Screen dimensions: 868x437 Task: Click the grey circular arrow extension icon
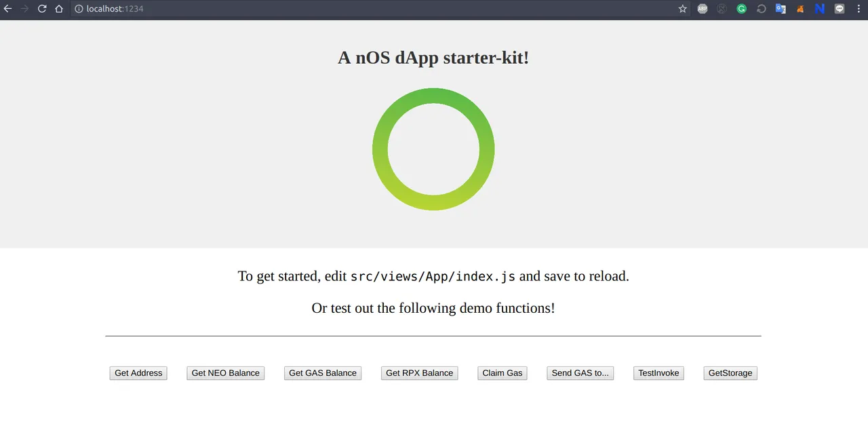[762, 9]
